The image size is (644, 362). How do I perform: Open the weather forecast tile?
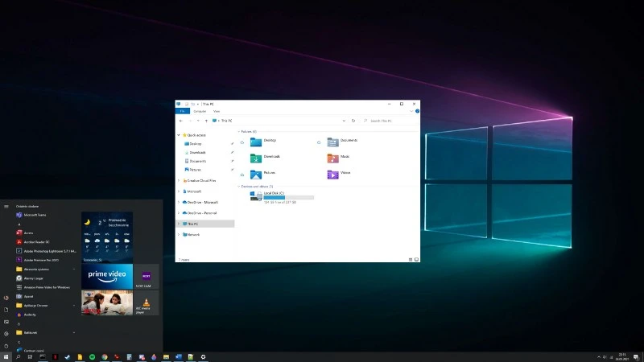click(107, 237)
